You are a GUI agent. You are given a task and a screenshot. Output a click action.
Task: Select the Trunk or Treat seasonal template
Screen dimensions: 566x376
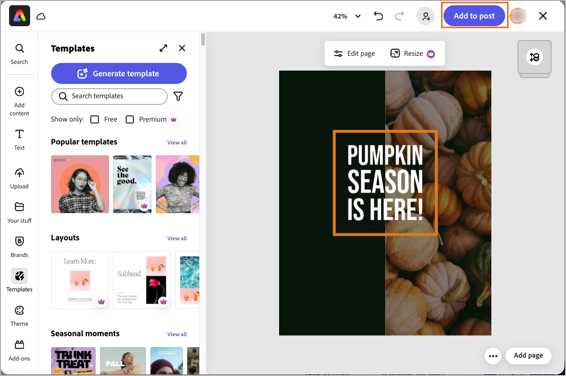point(73,360)
